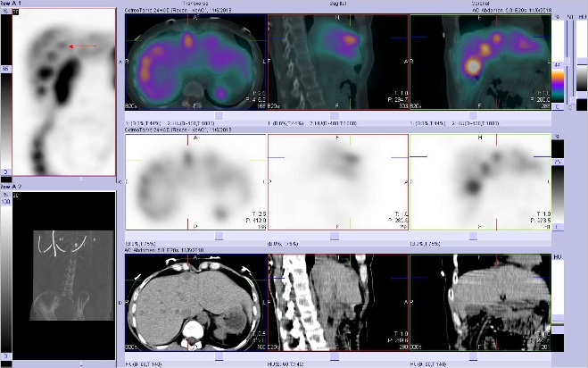Screen dimensions: 588x368
Task: Select the '100' upper handle on Row A 2 scale
Action: click(6, 202)
